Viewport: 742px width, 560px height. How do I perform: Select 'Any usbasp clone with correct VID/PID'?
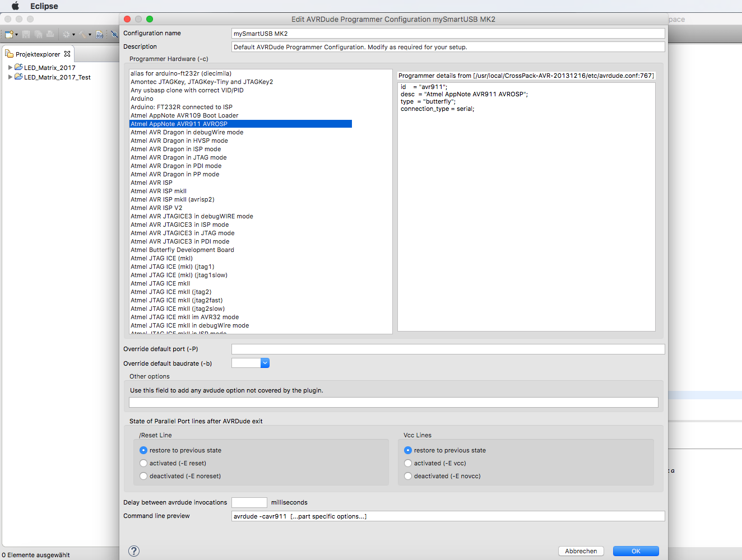(187, 90)
